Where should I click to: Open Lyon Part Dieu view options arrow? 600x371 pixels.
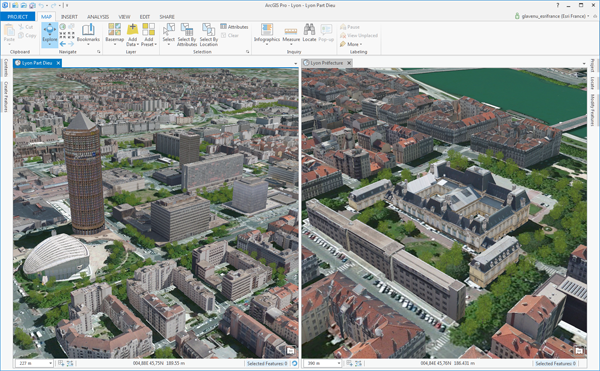pyautogui.click(x=295, y=63)
